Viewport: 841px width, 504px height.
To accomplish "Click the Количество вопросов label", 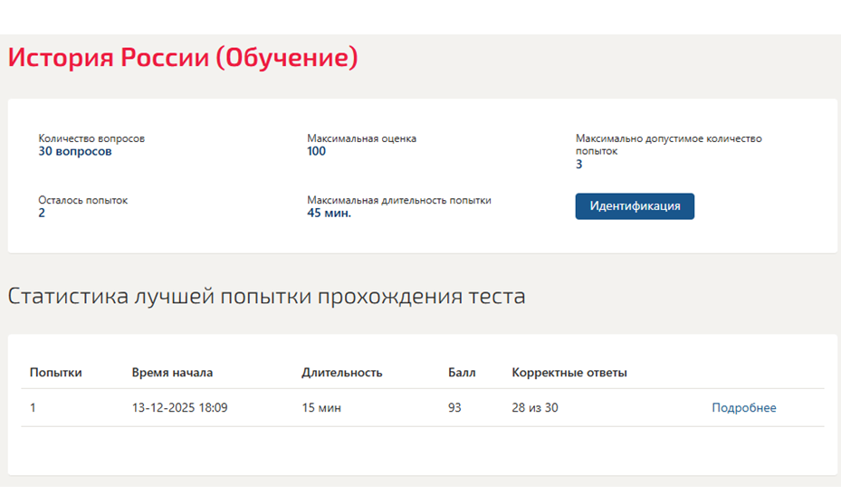I will pos(91,138).
